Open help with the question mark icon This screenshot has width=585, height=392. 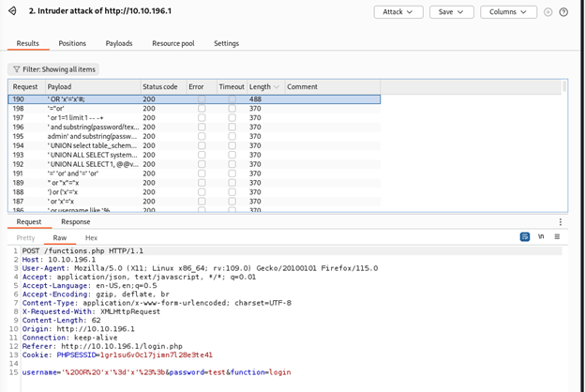pyautogui.click(x=563, y=12)
